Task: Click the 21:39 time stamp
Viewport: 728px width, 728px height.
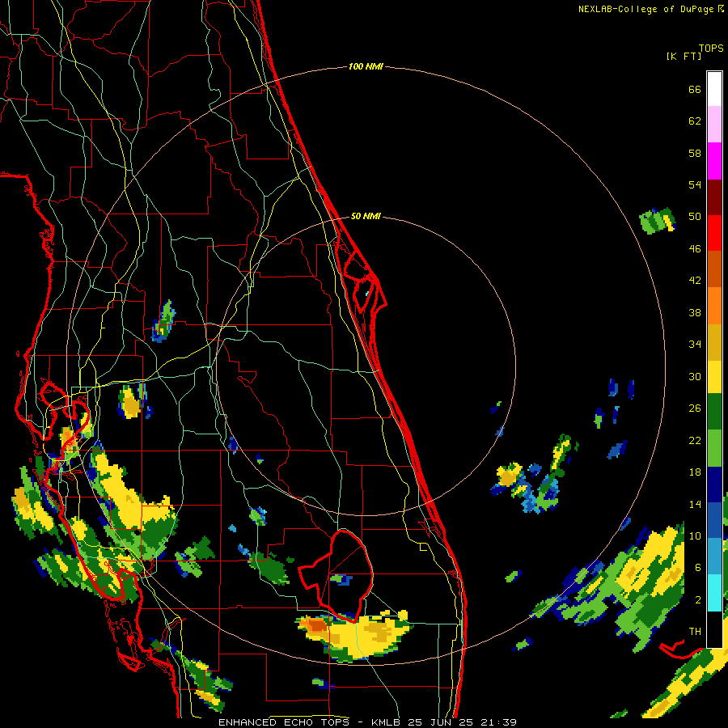Action: pos(498,722)
